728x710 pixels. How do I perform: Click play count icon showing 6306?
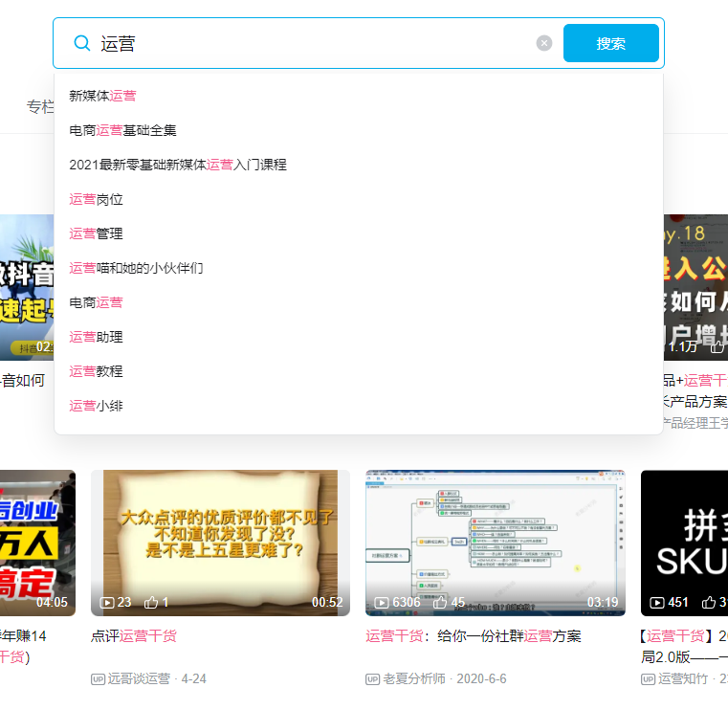pos(382,603)
